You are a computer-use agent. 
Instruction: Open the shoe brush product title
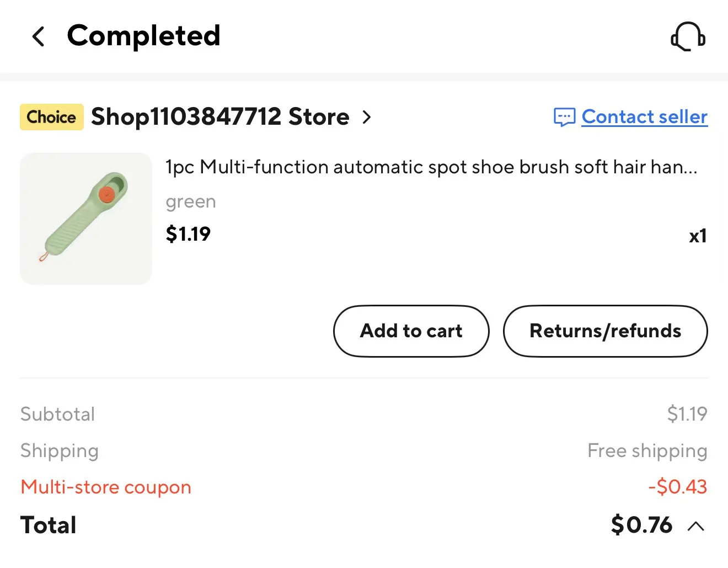click(431, 167)
